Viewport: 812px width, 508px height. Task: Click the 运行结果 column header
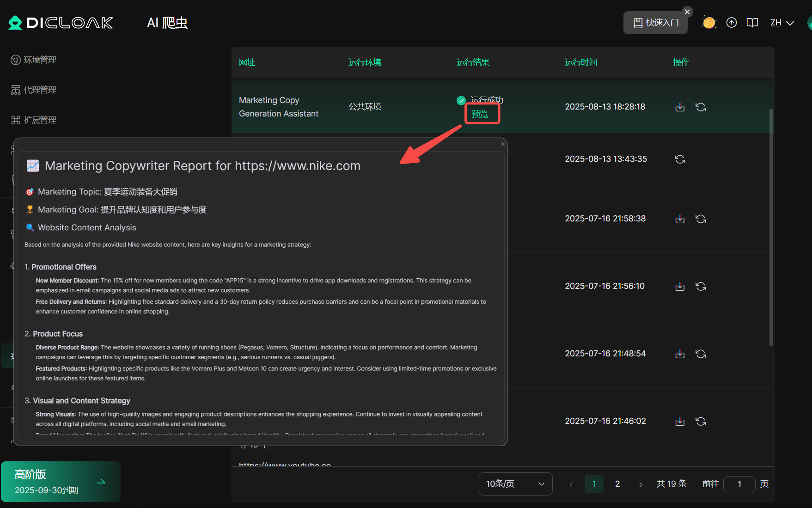pyautogui.click(x=473, y=62)
